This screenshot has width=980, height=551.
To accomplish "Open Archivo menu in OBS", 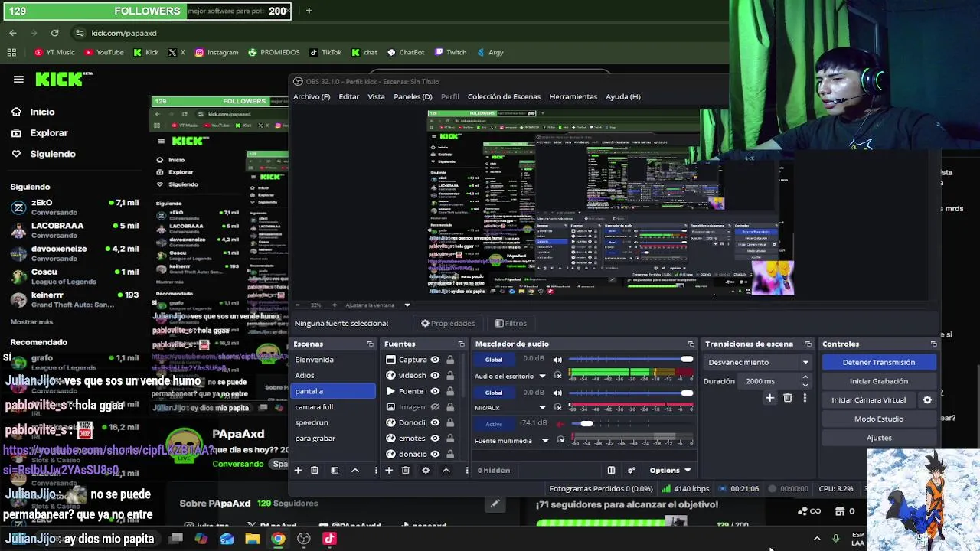I will (312, 96).
